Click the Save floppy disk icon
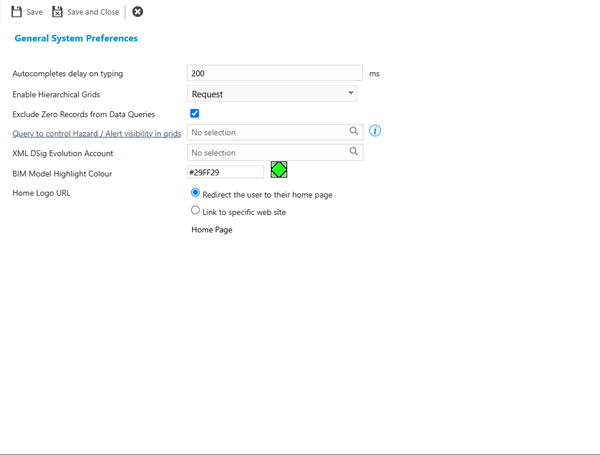This screenshot has width=600, height=455. [x=17, y=12]
